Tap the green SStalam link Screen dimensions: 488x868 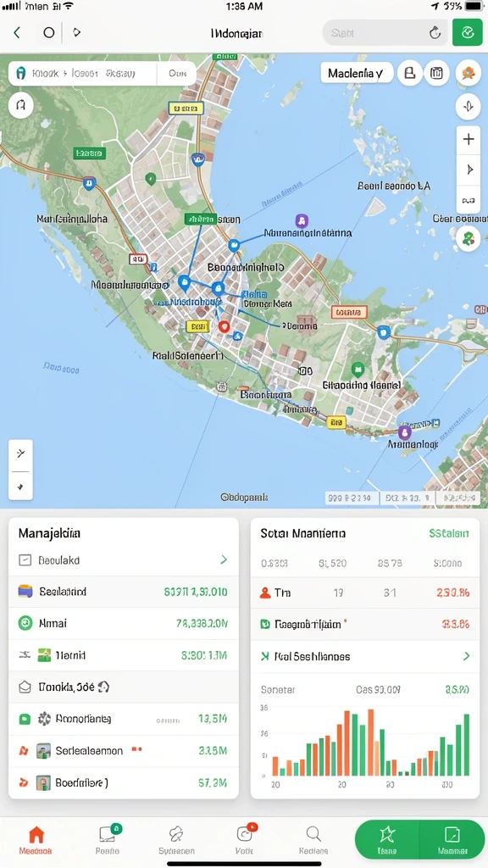coord(449,534)
